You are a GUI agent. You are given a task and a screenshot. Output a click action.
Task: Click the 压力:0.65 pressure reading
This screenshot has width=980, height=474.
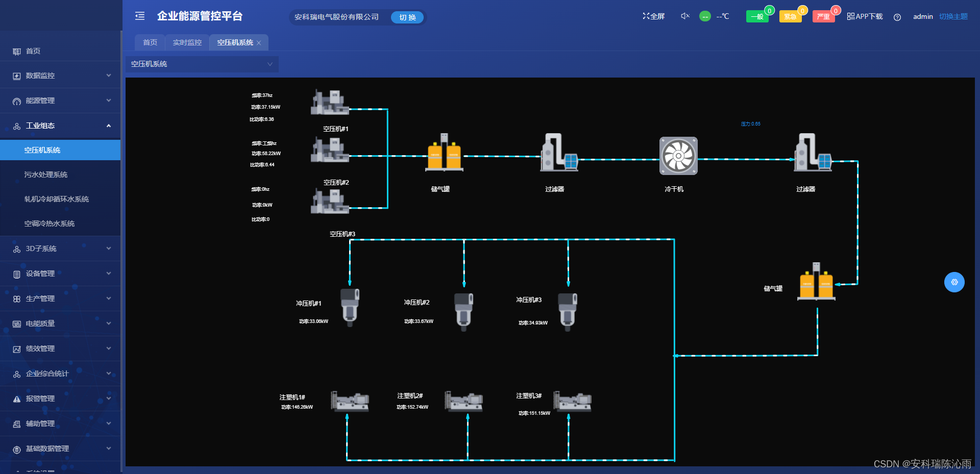pos(750,124)
